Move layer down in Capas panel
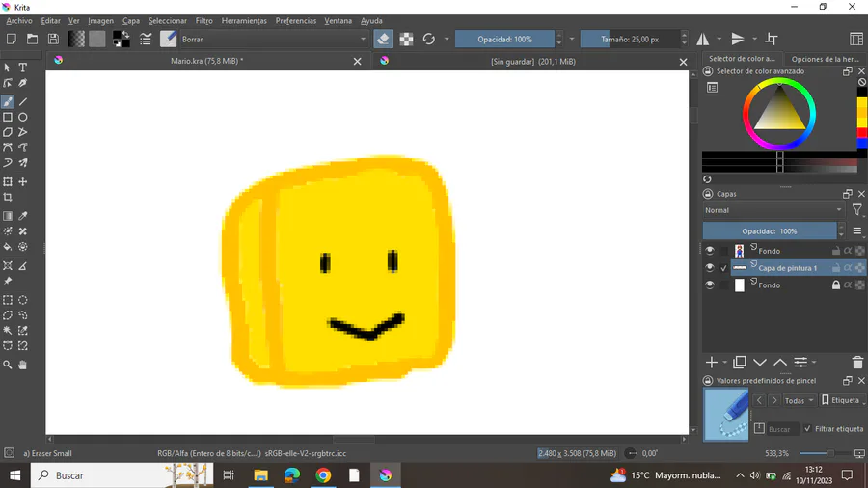This screenshot has width=868, height=488. click(x=760, y=363)
